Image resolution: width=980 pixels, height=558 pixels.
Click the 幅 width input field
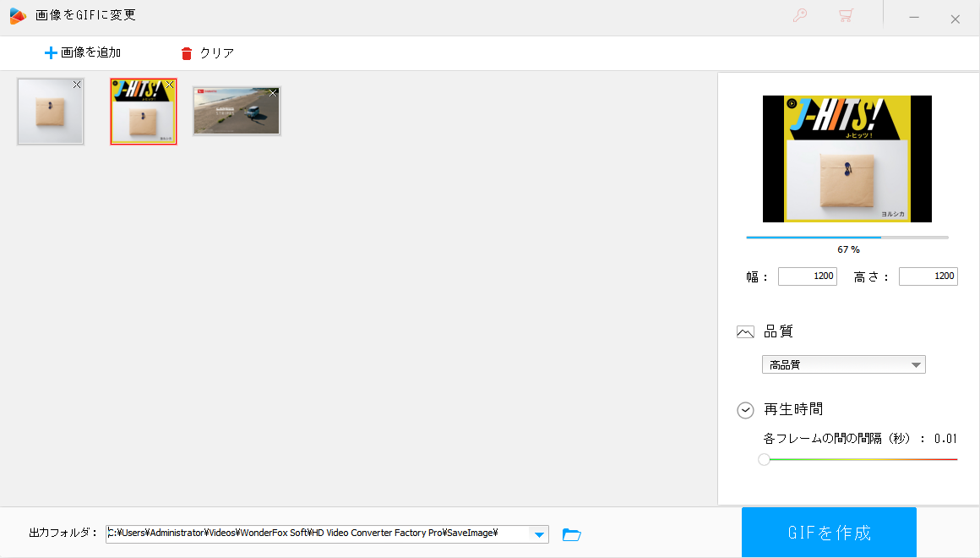807,276
